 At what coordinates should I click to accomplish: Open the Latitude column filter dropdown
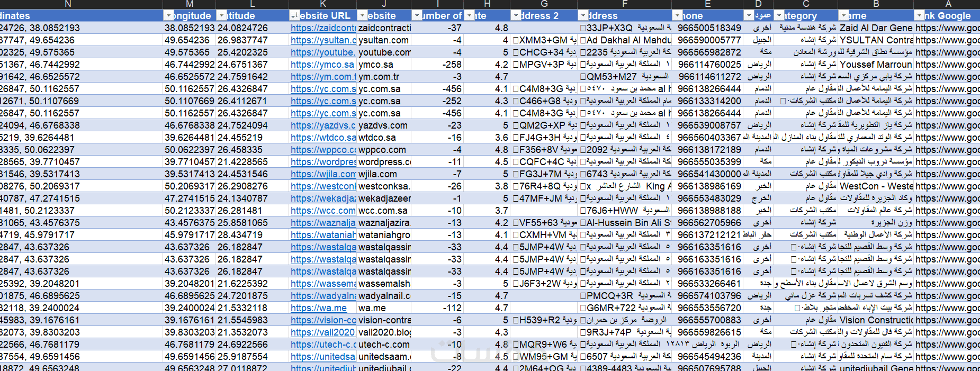(x=222, y=15)
